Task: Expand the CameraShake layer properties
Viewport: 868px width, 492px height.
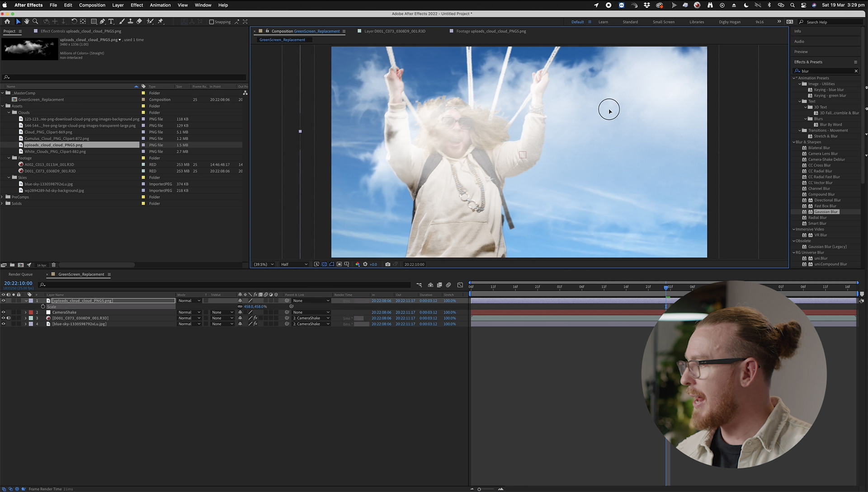Action: point(26,313)
